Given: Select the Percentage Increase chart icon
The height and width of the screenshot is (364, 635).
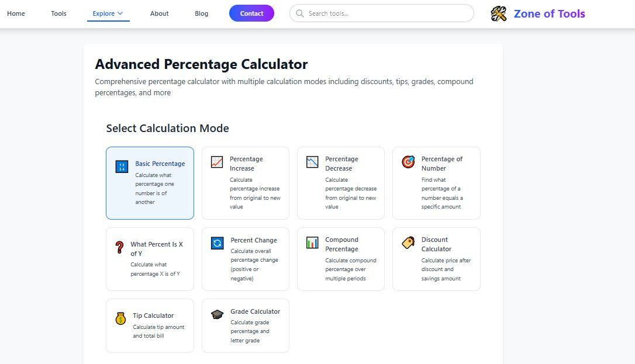Looking at the screenshot, I should click(216, 162).
